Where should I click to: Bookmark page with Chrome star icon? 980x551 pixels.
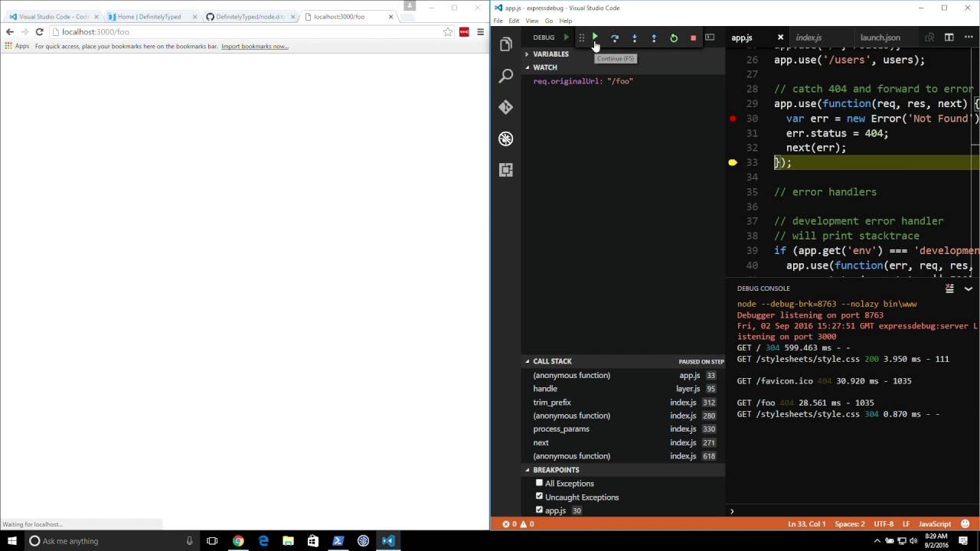pyautogui.click(x=448, y=32)
